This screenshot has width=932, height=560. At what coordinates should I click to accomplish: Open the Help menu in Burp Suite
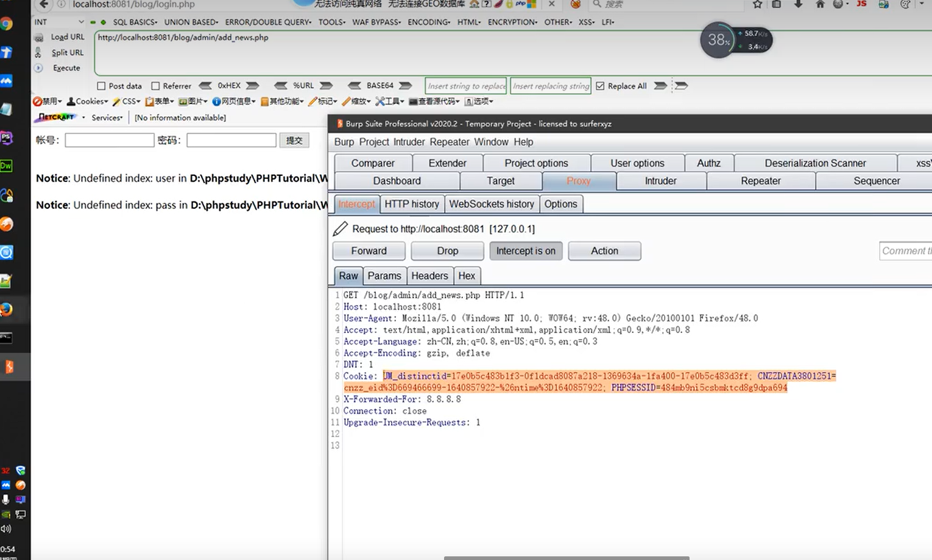(x=523, y=142)
